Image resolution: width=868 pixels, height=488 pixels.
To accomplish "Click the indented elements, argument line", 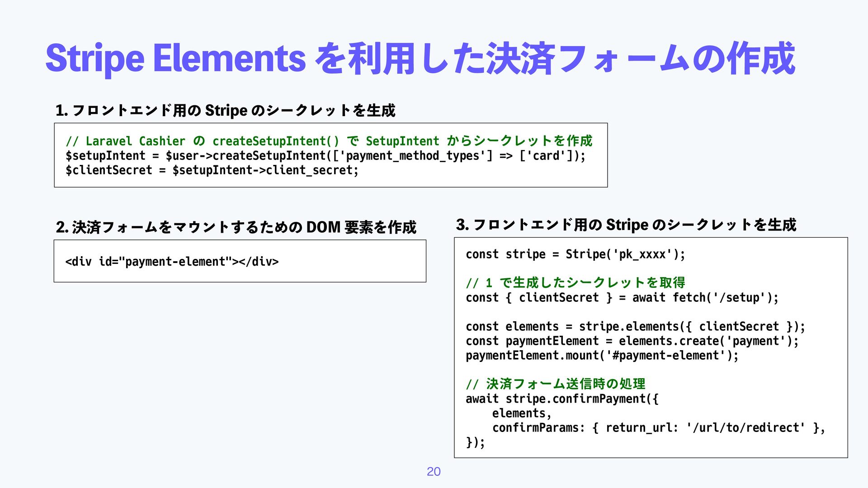I will 522,413.
